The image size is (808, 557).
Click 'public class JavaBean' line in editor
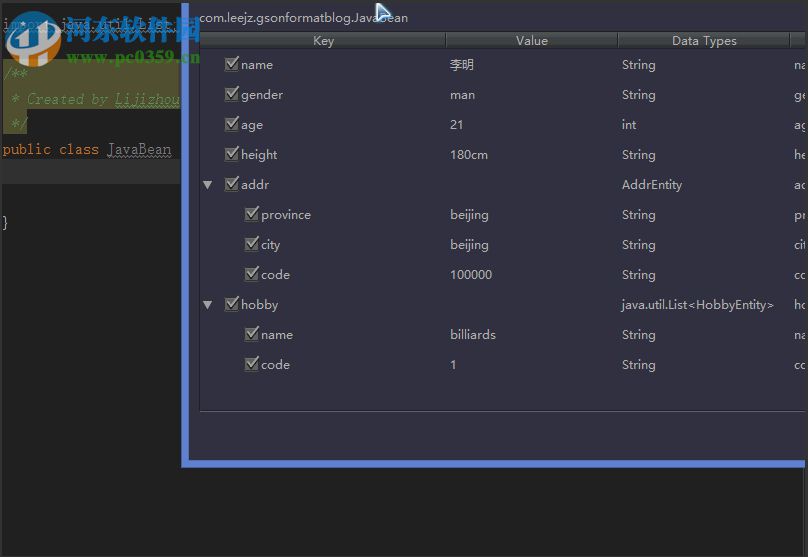tap(87, 149)
